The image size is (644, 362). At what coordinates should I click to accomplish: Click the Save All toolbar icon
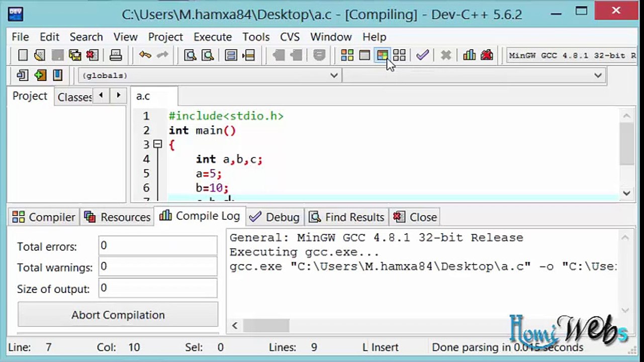(x=75, y=55)
